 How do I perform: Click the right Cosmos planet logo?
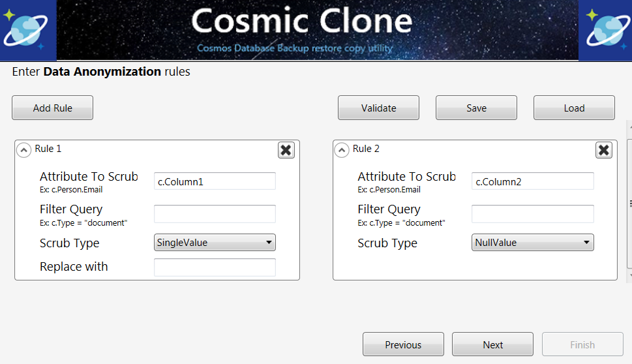[605, 29]
